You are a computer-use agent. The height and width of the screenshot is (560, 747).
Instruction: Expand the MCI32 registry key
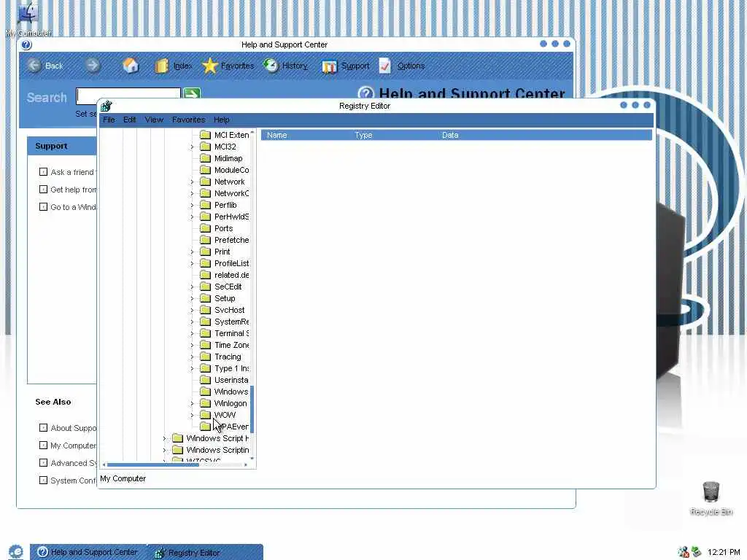click(192, 147)
